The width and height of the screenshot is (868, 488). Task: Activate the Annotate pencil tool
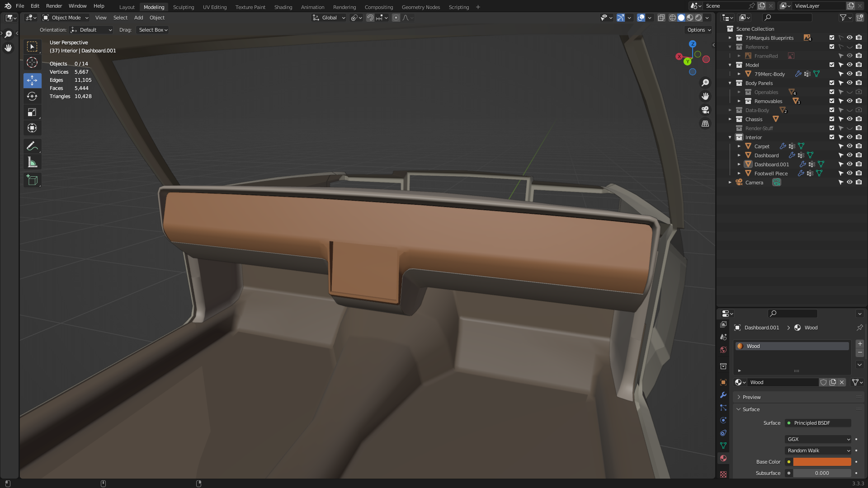click(32, 146)
